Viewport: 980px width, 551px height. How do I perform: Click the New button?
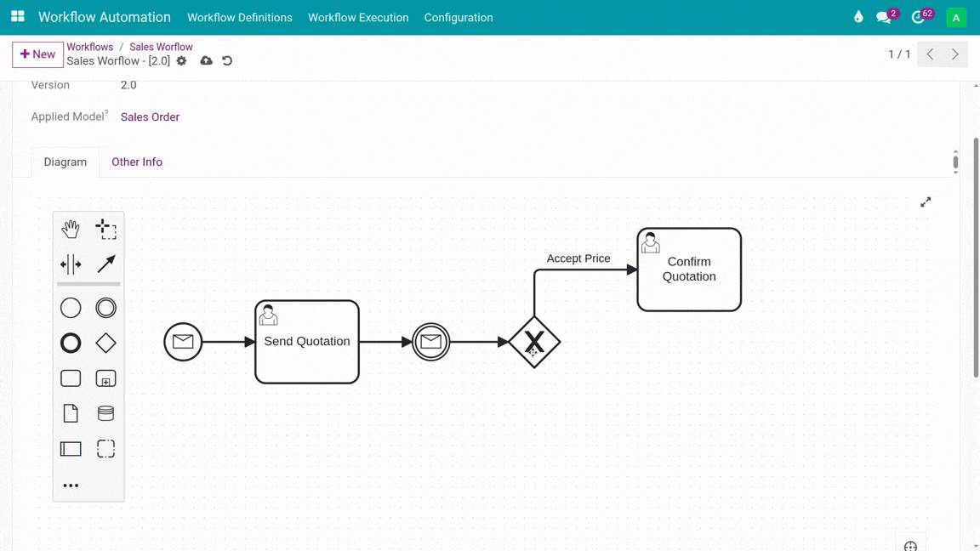coord(38,54)
